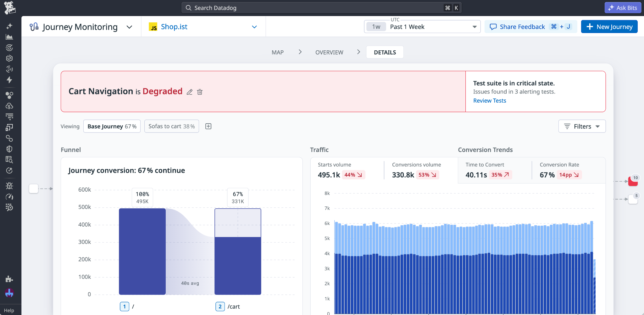644x315 pixels.
Task: Click the plus icon to add a journey variant
Action: coord(208,126)
